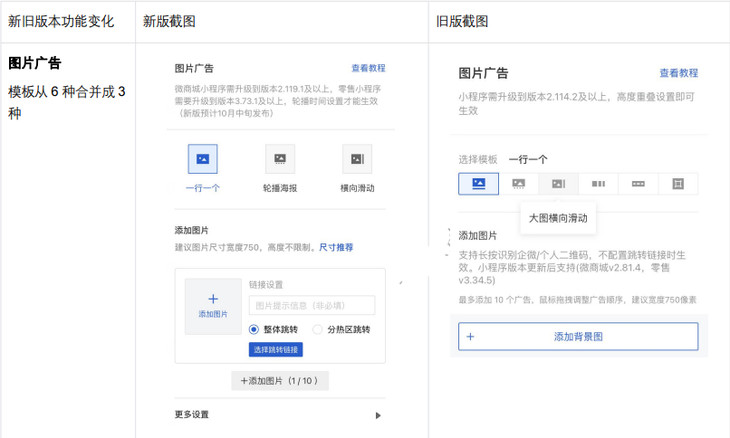Select the 横向滑动 template icon
The width and height of the screenshot is (730, 438).
[357, 159]
